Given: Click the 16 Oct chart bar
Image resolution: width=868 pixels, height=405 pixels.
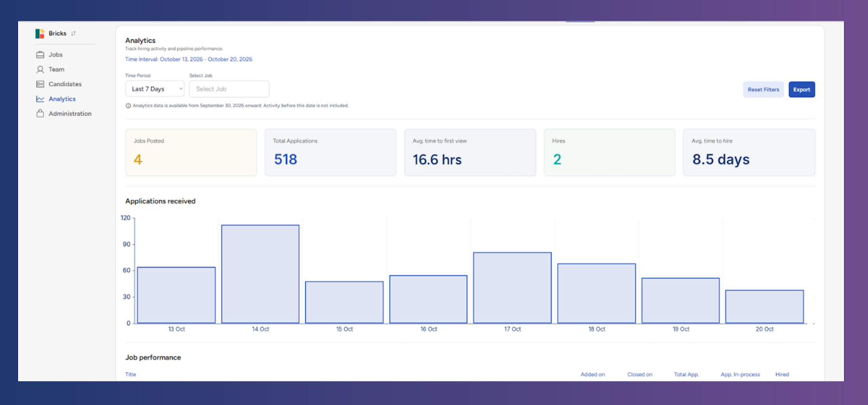Looking at the screenshot, I should click(x=429, y=299).
